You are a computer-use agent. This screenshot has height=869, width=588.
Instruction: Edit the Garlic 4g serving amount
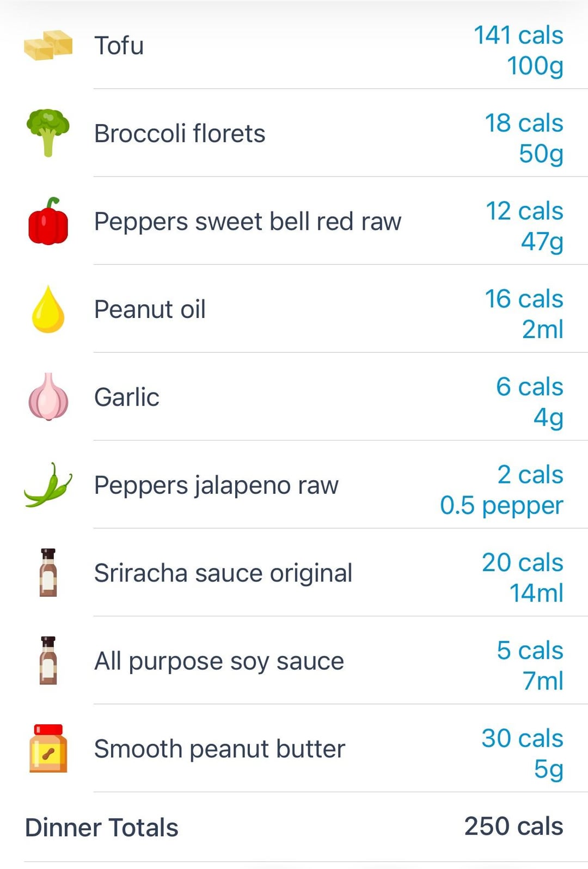click(548, 418)
